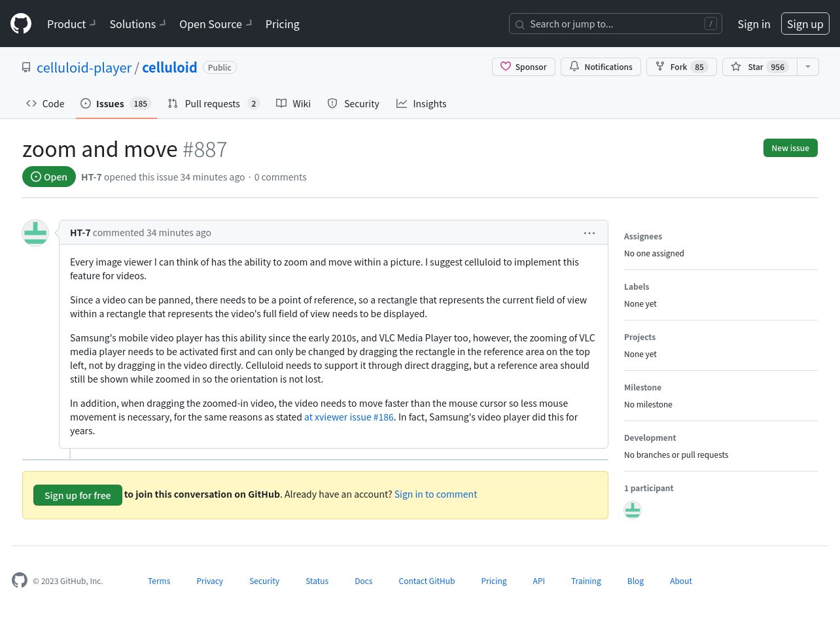Open the Pull requests tab
Screen dimensions: 840x620
point(213,103)
